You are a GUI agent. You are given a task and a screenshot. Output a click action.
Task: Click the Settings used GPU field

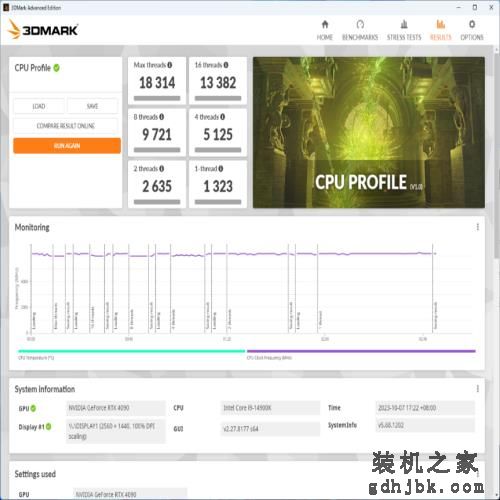(x=130, y=494)
